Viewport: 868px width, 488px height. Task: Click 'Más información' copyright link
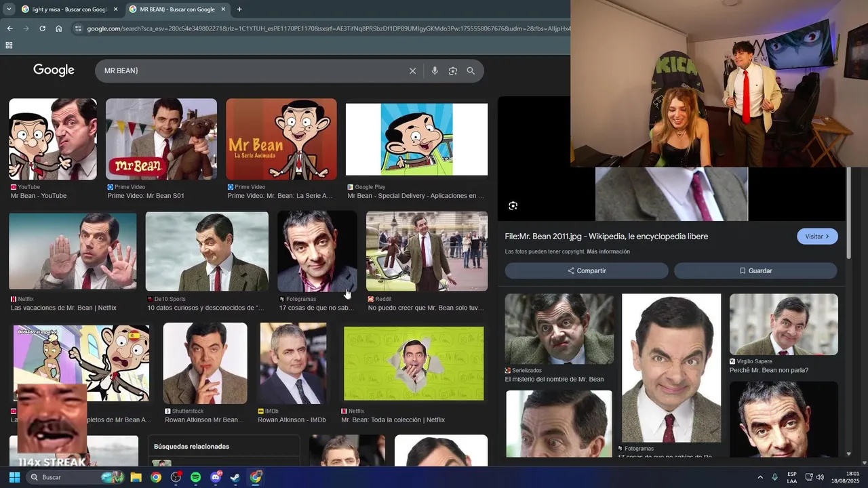coord(608,251)
